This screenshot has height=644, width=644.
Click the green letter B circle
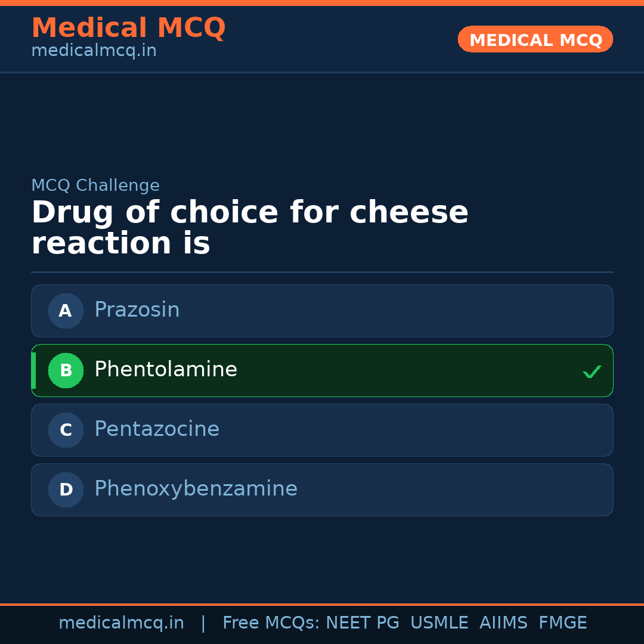(66, 370)
